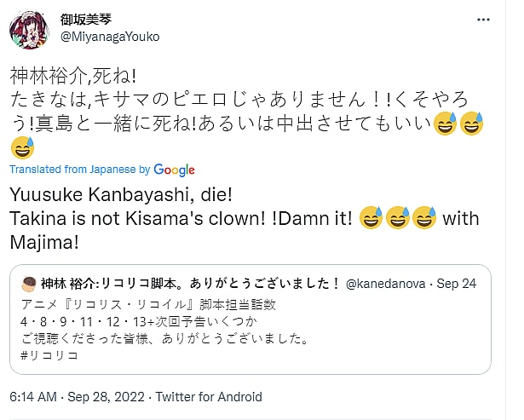Click the Google logo in translation notice
Viewport: 524px width, 420px height.
175,170
